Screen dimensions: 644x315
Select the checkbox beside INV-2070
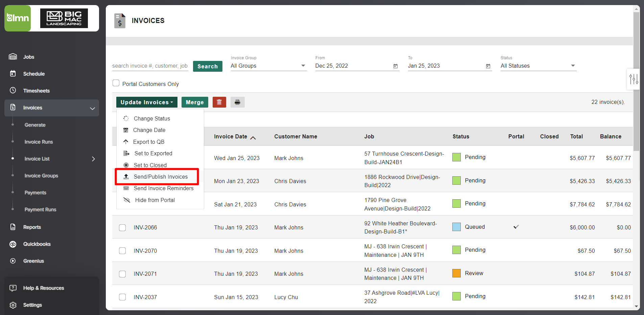click(x=122, y=251)
